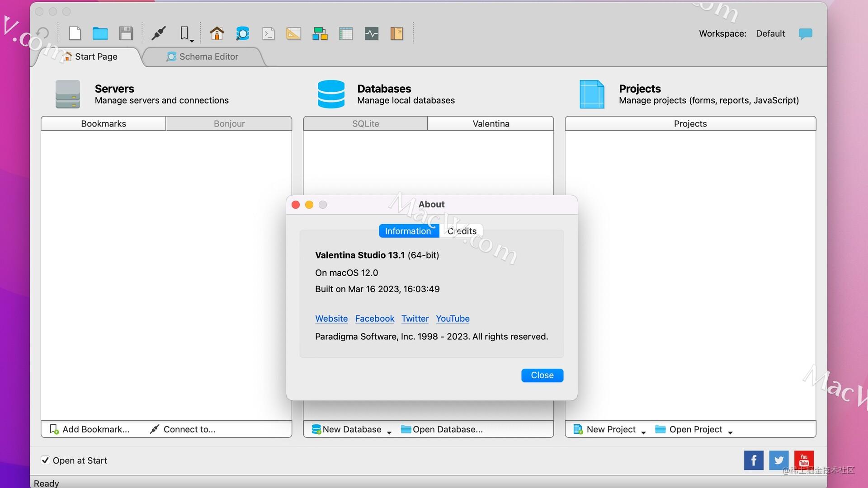Click the Connect plug toolbar icon
Viewport: 868px width, 488px height.
click(x=159, y=33)
